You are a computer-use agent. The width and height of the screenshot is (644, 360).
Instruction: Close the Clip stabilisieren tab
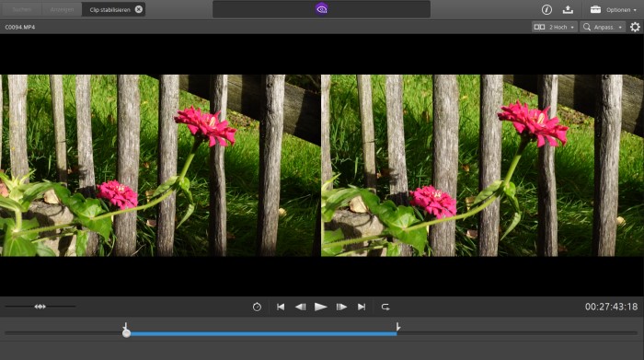pos(139,9)
